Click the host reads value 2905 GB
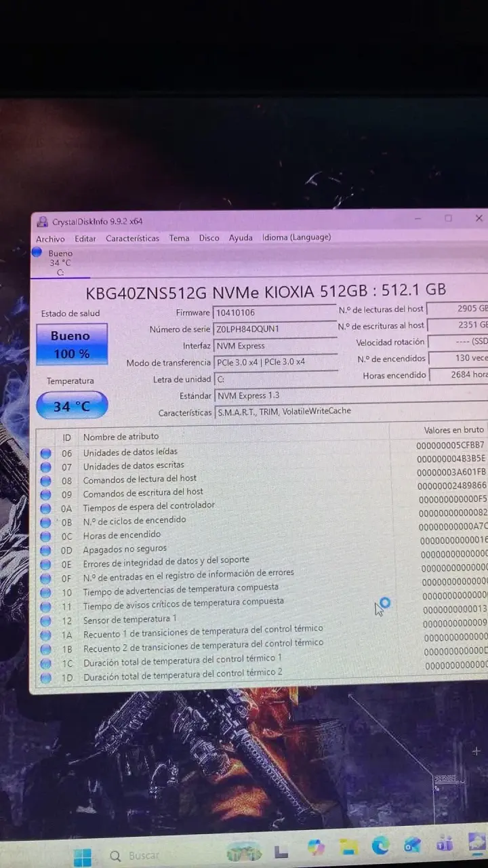This screenshot has height=868, width=488. click(x=457, y=309)
